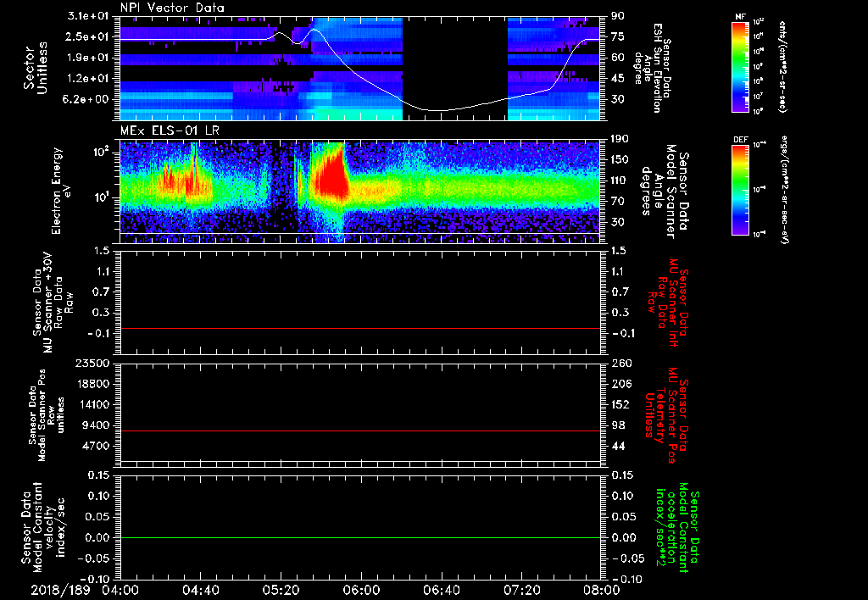Screen dimensions: 868x600
Task: Click the "45" elevation angle tick label
Action: (x=618, y=79)
